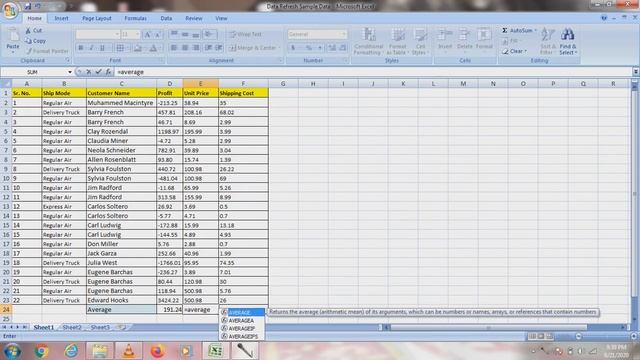The image size is (640, 360).
Task: Click the Align Text Left icon
Action: pos(174,48)
